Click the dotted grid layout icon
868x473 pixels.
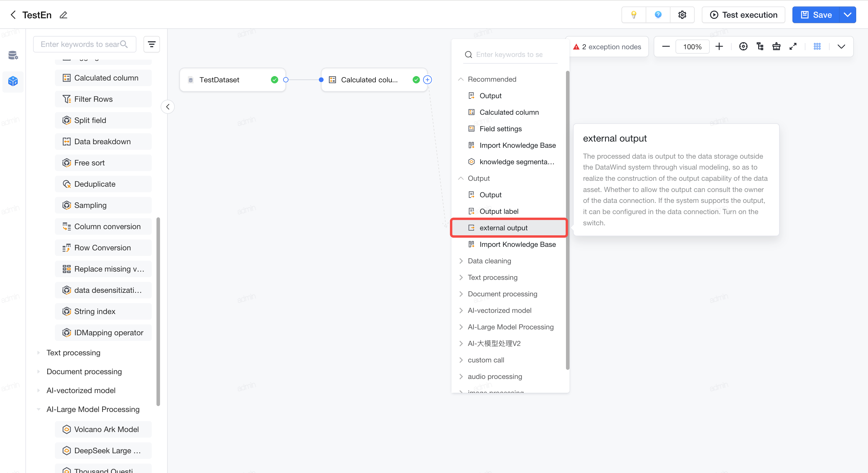point(817,47)
